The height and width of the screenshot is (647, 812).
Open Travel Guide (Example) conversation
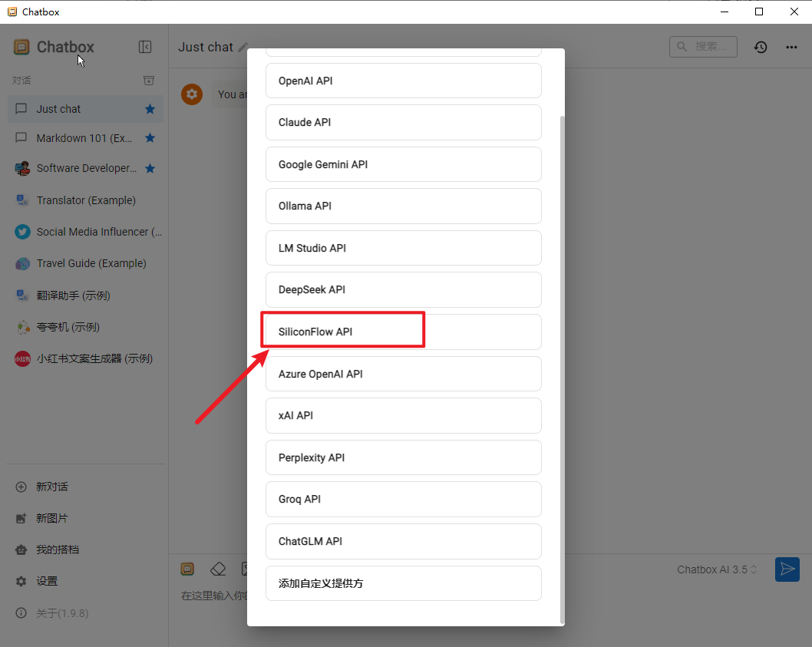85,263
